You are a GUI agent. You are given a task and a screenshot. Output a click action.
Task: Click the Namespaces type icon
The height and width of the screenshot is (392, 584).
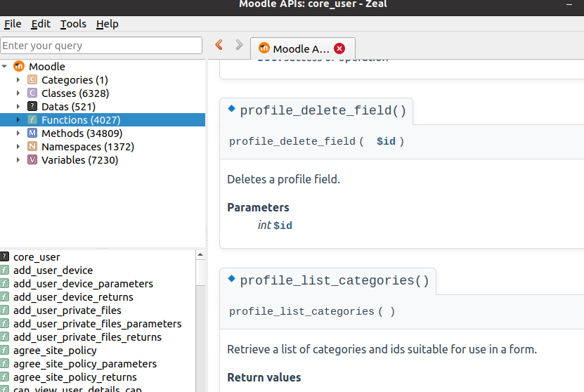pos(32,147)
